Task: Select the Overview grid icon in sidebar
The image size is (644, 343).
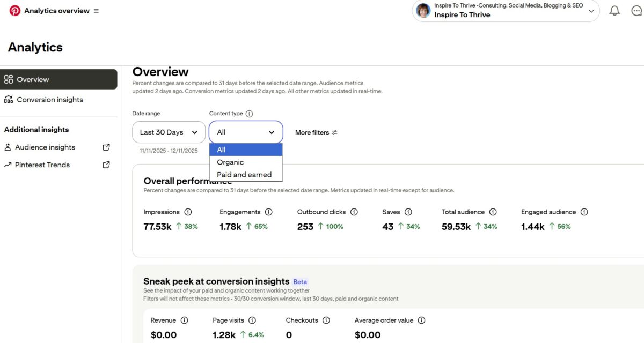Action: click(9, 79)
